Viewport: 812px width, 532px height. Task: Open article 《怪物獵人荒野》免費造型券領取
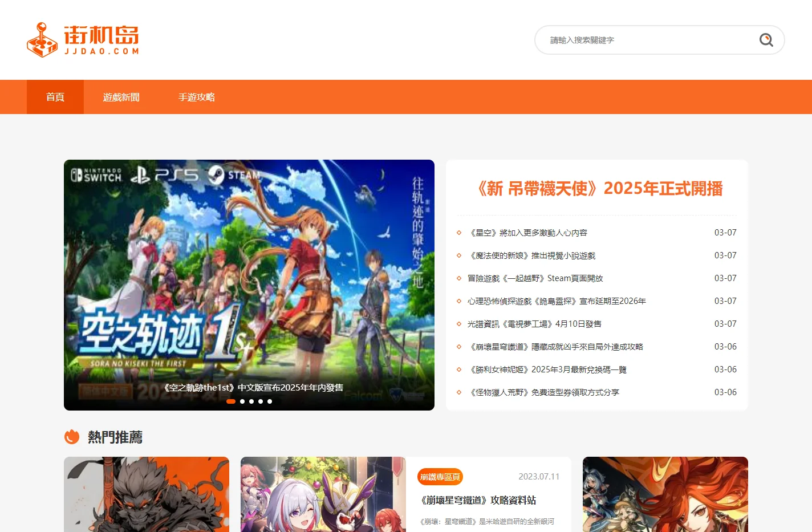point(543,392)
